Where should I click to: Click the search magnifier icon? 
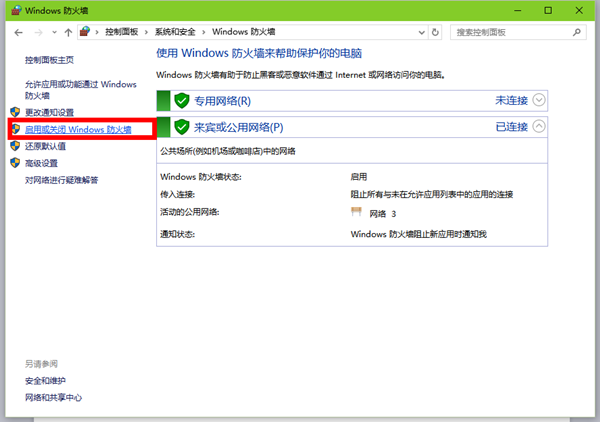pos(577,33)
